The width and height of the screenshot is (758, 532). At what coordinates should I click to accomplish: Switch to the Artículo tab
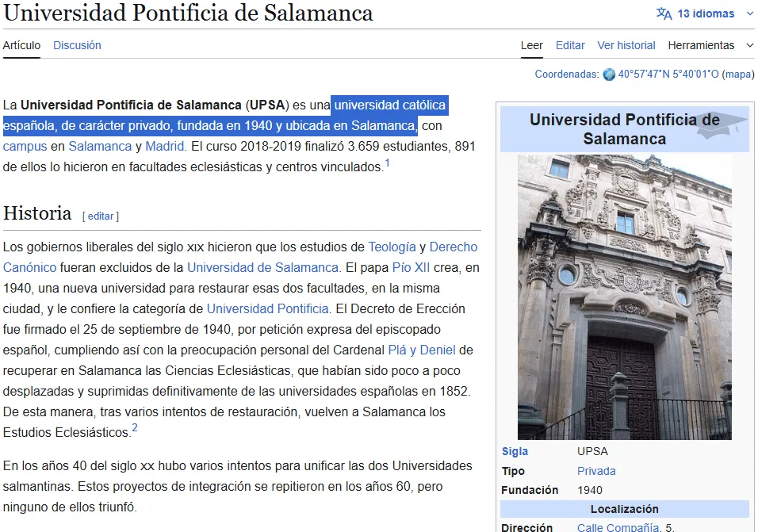tap(21, 45)
